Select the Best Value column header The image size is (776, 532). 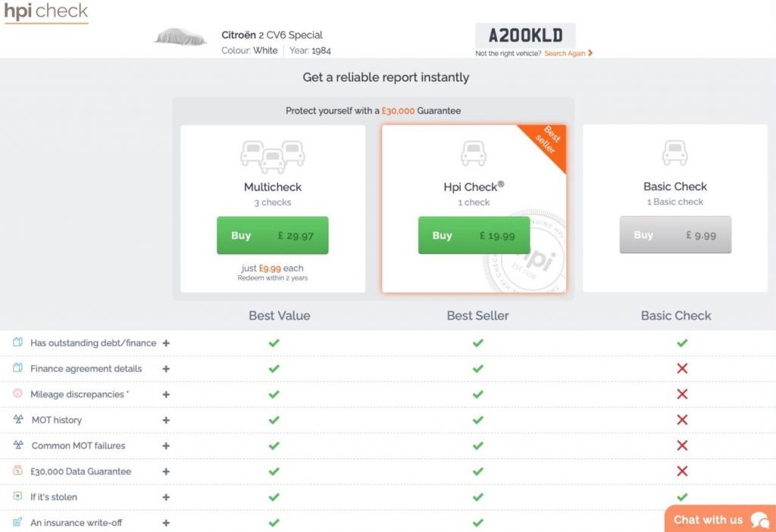pyautogui.click(x=279, y=315)
